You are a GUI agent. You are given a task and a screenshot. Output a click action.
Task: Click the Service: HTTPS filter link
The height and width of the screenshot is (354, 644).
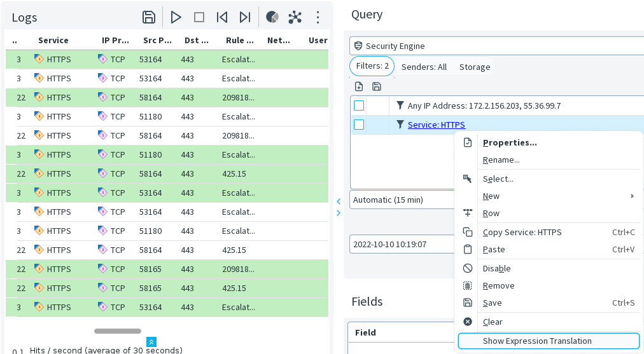pos(436,125)
